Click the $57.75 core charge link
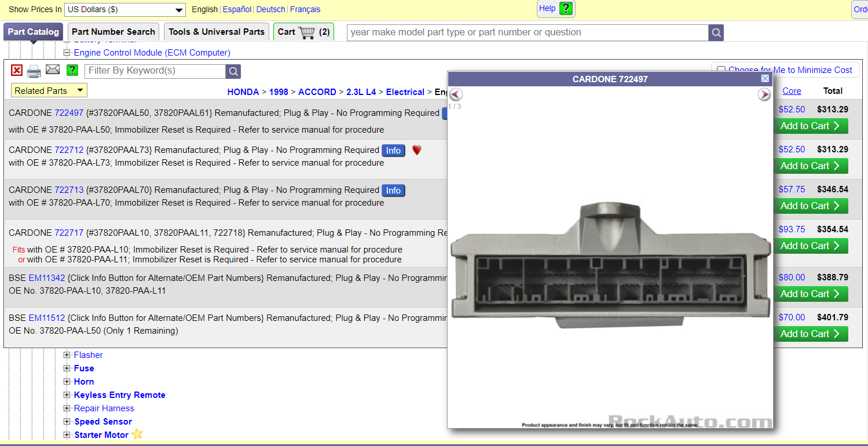Screen dimensions: 868x446 [792, 189]
